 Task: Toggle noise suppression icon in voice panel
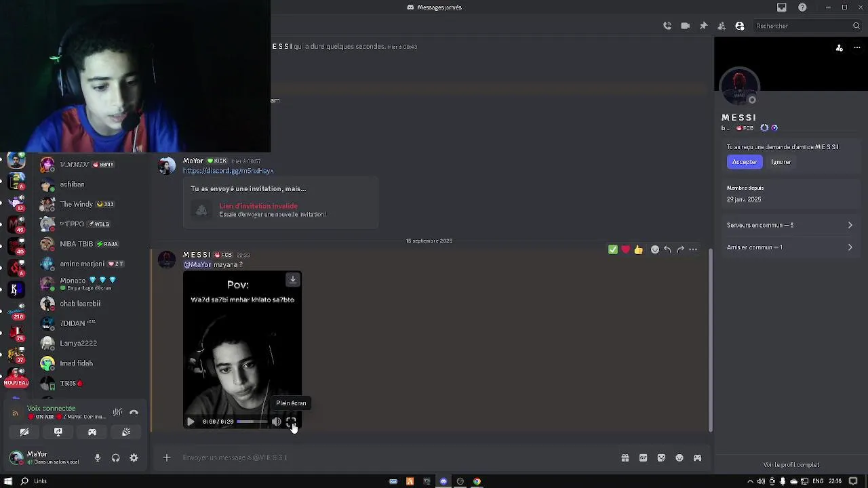click(x=117, y=412)
